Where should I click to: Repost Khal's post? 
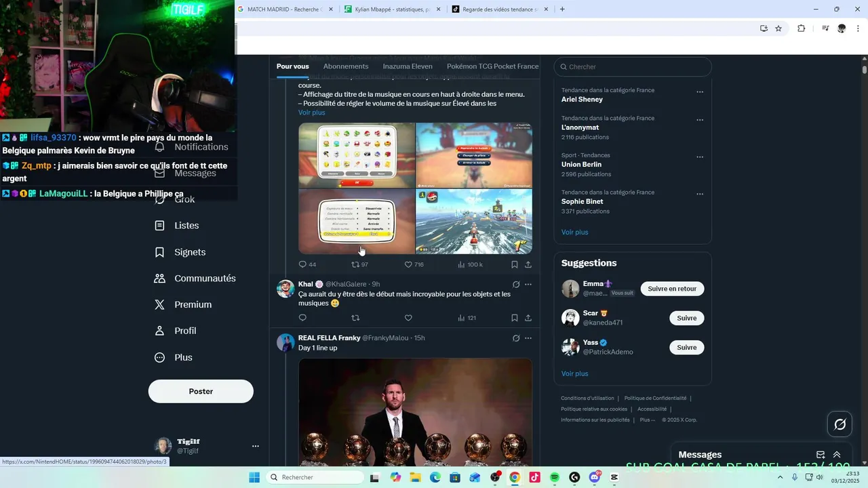(355, 318)
